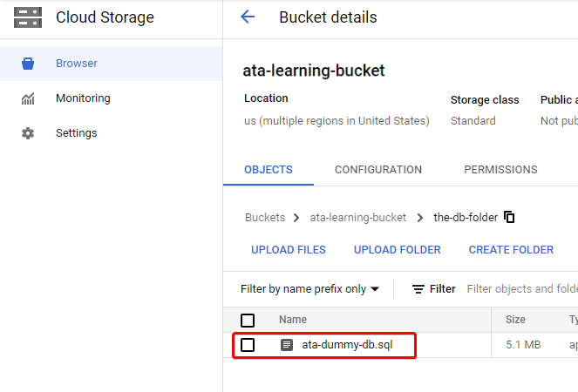Click the Standard storage class value
Screen dimensions: 578x392
click(473, 121)
